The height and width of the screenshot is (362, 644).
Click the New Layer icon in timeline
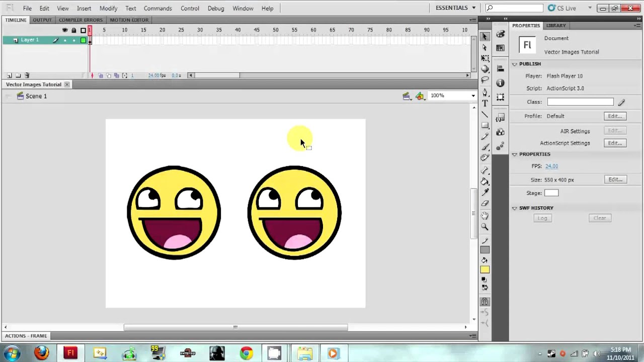tap(9, 75)
